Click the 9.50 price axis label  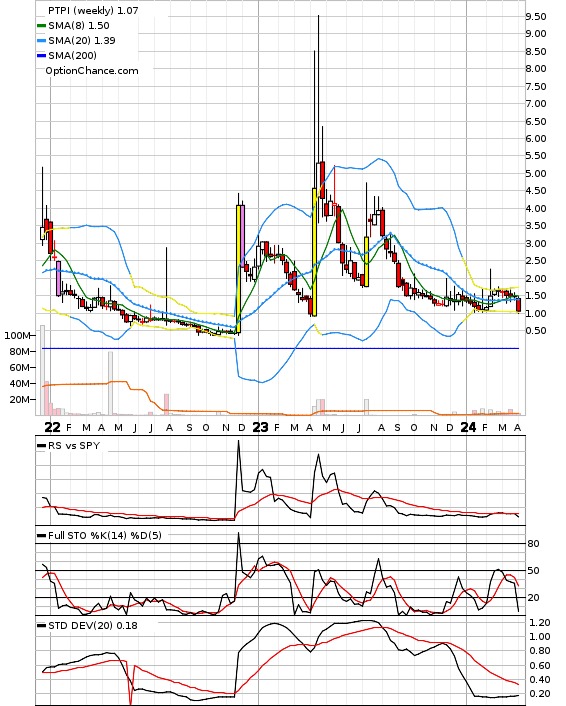point(536,17)
